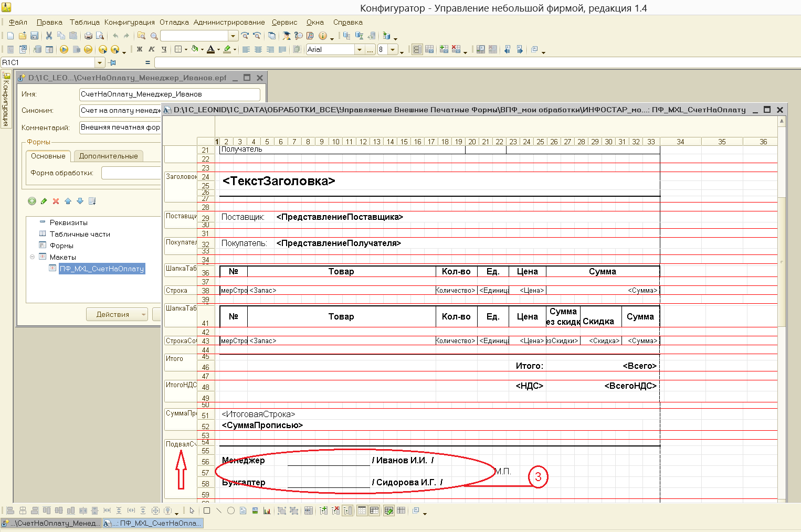
Task: Align text left in toolbar
Action: point(246,49)
